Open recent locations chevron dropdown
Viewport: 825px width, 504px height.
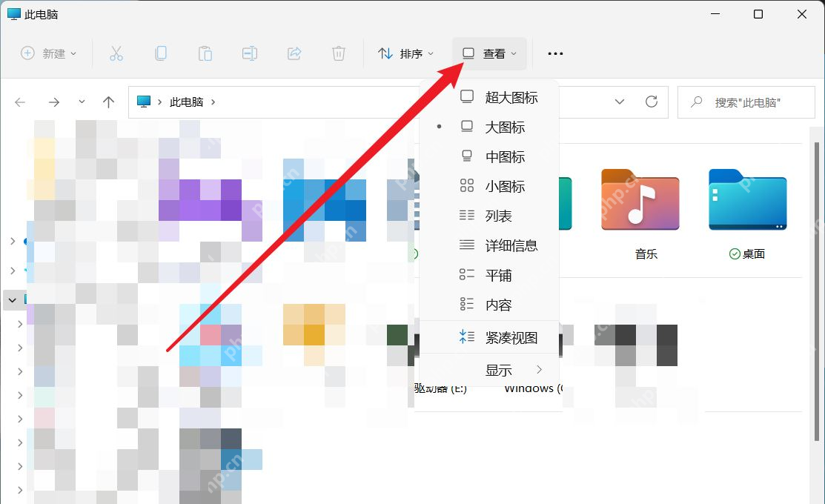82,102
